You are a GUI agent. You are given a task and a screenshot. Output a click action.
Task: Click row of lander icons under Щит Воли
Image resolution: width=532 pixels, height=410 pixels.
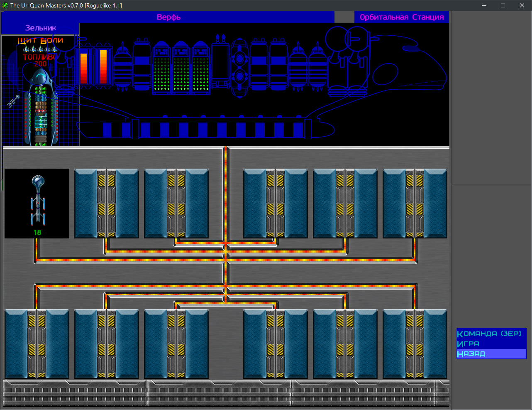(40, 49)
